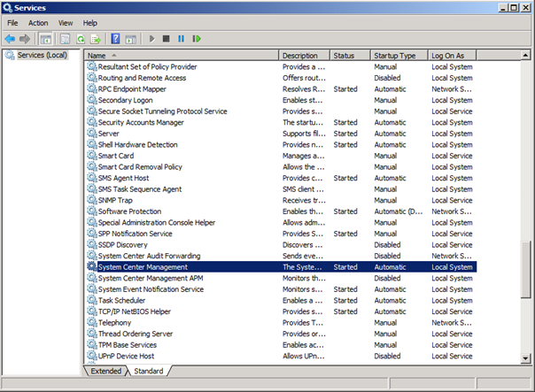Screen dimensions: 535x392
Task: Click gear icon beside Software Protection
Action: 91,211
